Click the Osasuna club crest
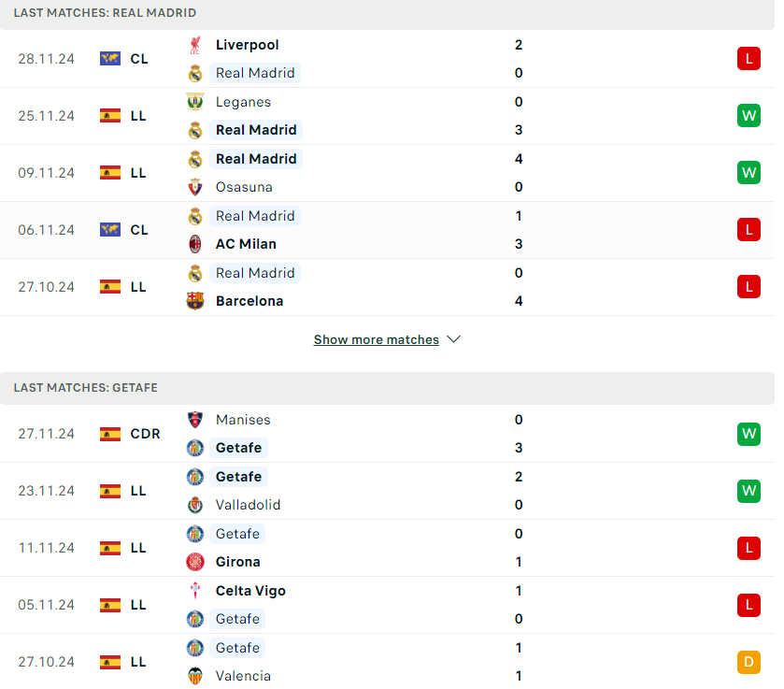This screenshot has width=784, height=689. (x=195, y=187)
